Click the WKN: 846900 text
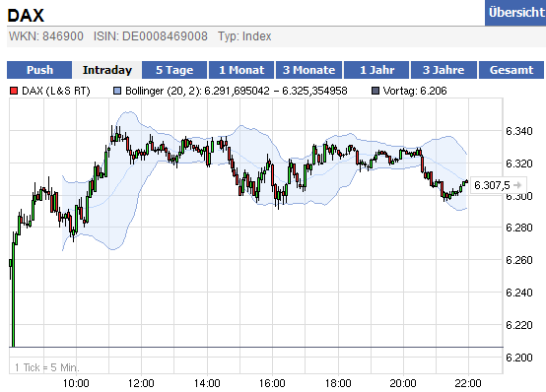Image resolution: width=546 pixels, height=392 pixels. (46, 36)
